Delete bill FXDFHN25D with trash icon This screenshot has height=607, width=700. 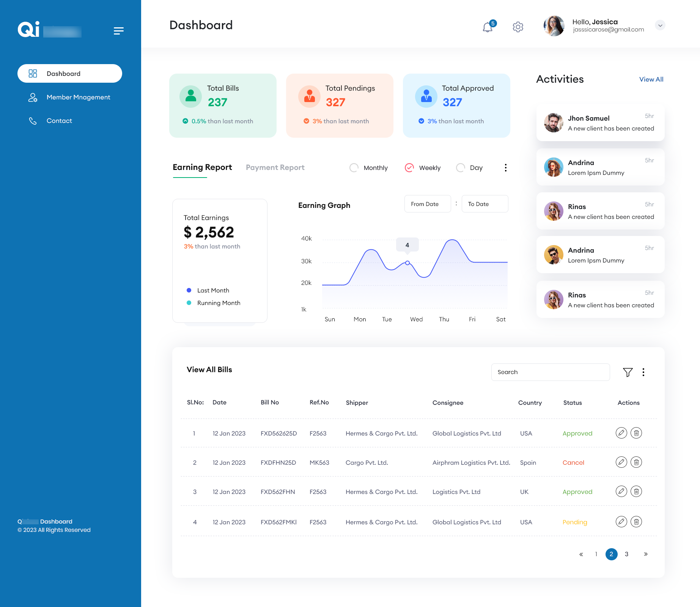tap(636, 462)
